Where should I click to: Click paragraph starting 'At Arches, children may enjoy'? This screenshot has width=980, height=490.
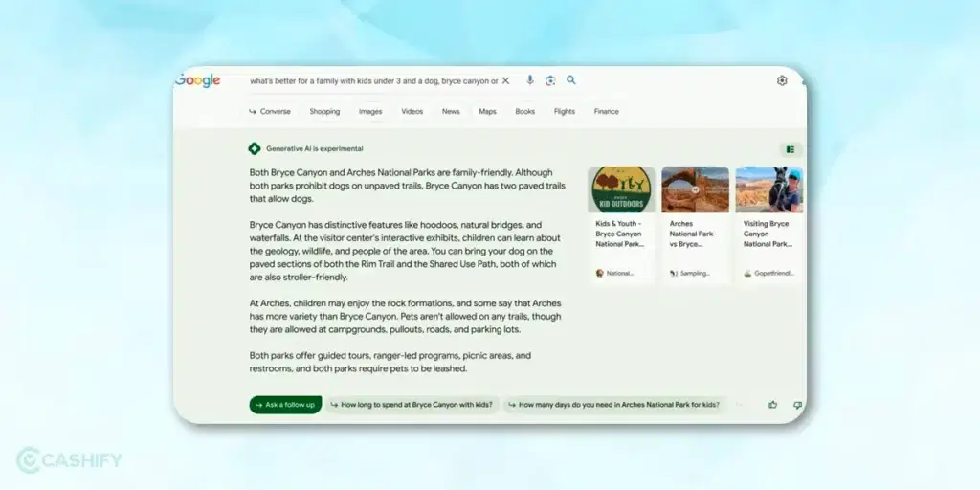405,316
